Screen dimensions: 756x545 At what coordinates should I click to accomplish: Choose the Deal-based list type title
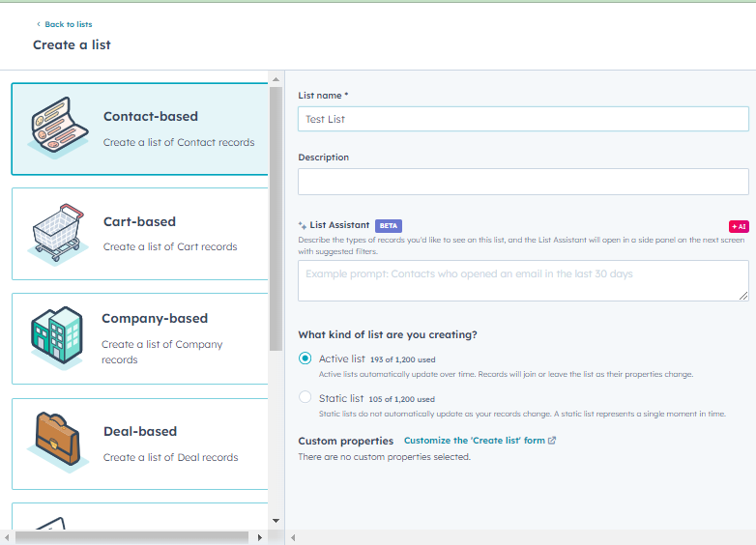pos(140,432)
